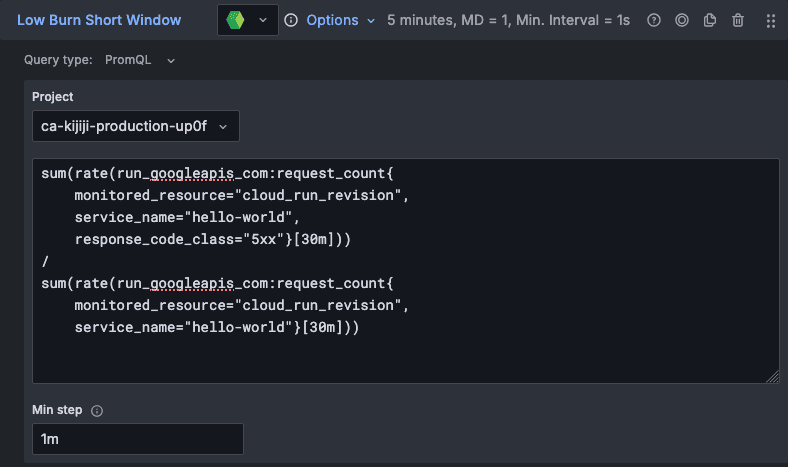The image size is (788, 467).
Task: Click the response_code_class="5xx" query line
Action: pos(213,239)
